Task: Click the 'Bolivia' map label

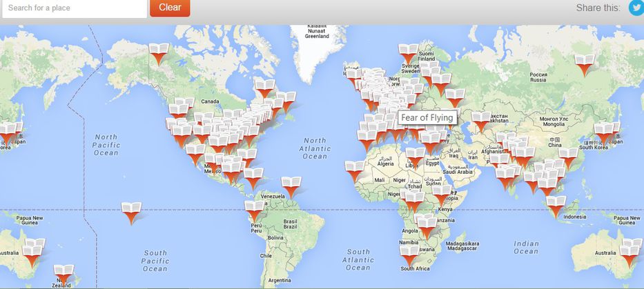Action: (x=275, y=238)
